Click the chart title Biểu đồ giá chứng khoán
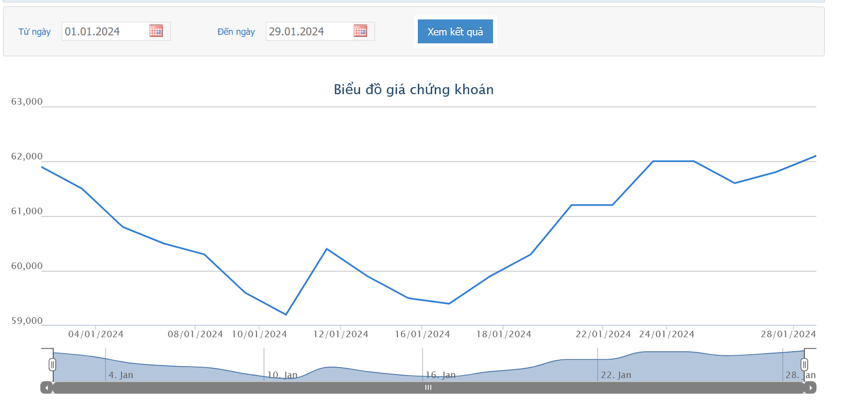This screenshot has height=401, width=868. coord(413,90)
